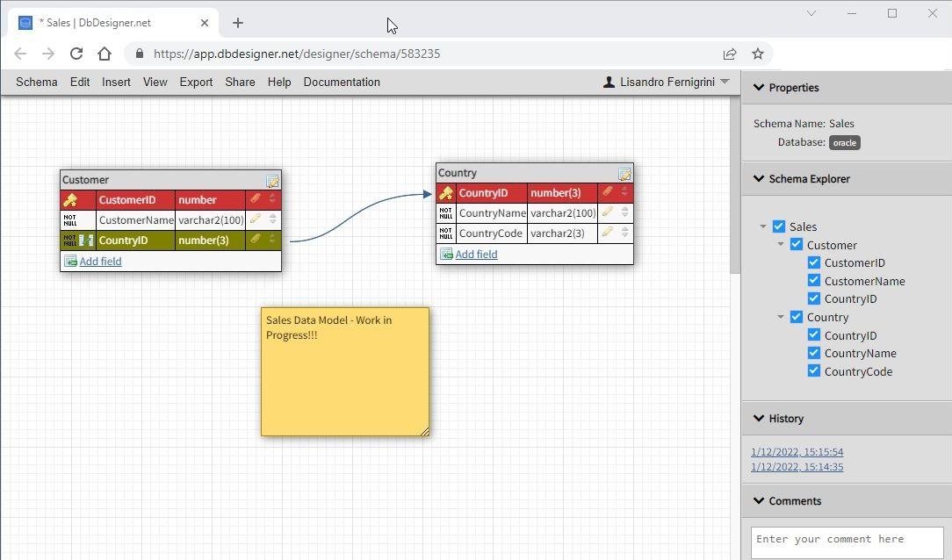Toggle the Customer table checkbox
This screenshot has height=560, width=952.
[796, 245]
